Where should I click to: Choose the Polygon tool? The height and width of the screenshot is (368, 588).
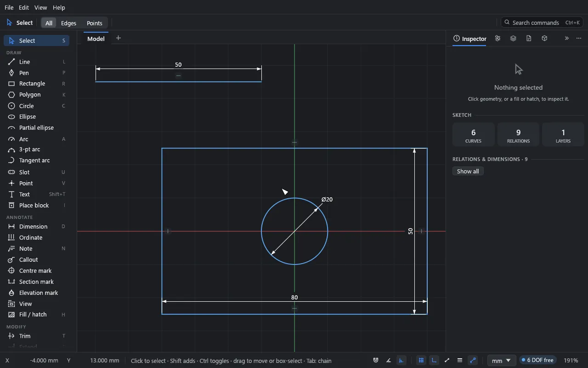coord(37,95)
